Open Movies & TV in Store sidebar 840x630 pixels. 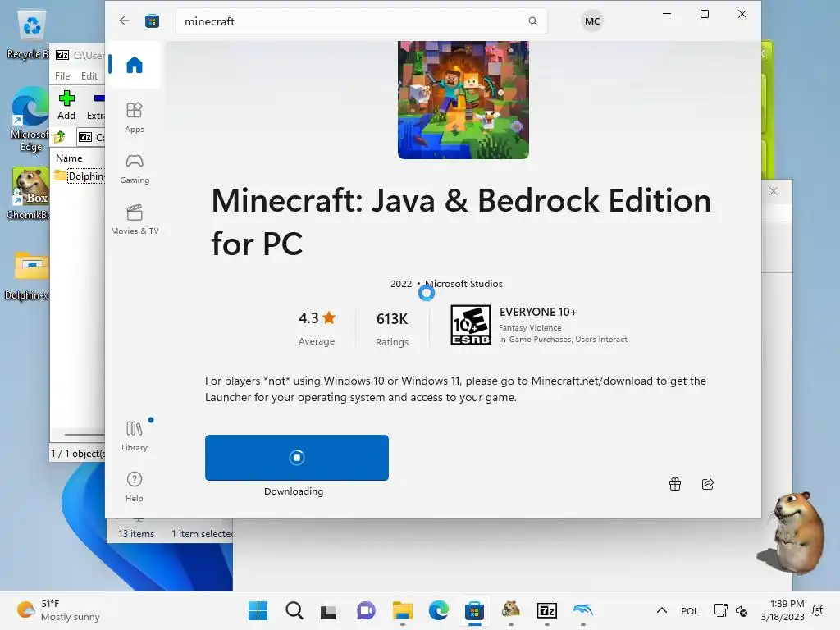tap(135, 220)
